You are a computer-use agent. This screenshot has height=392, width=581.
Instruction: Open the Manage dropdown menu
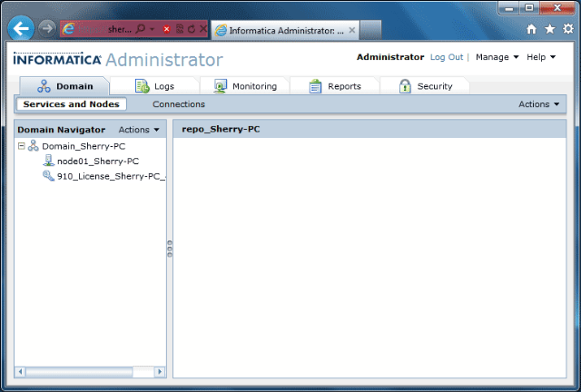(x=497, y=57)
